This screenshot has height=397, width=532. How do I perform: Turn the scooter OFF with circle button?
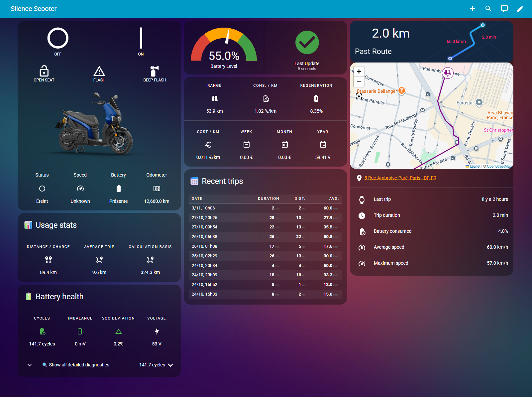[58, 38]
